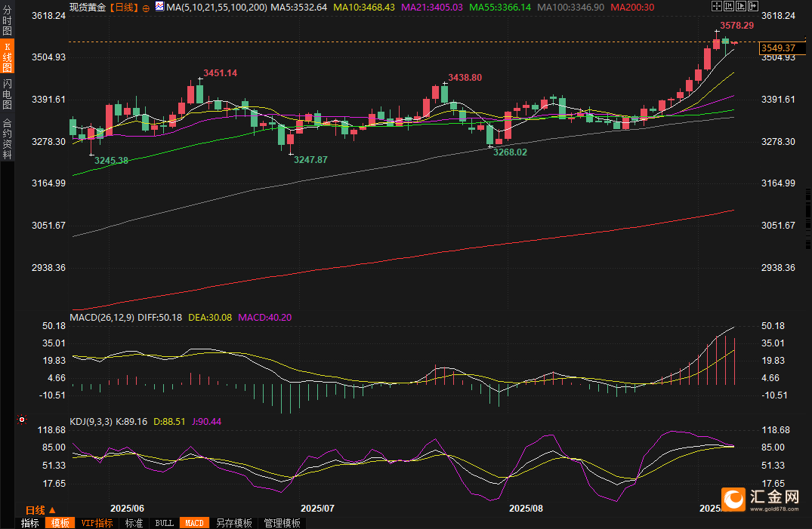Click the red alert marker icon near KDJ
812x529 pixels.
point(22,419)
